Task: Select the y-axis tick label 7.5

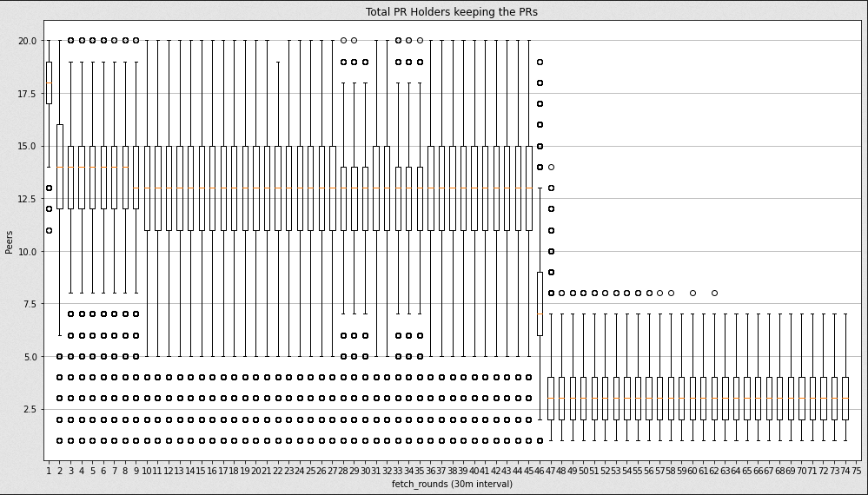Action: [30, 304]
